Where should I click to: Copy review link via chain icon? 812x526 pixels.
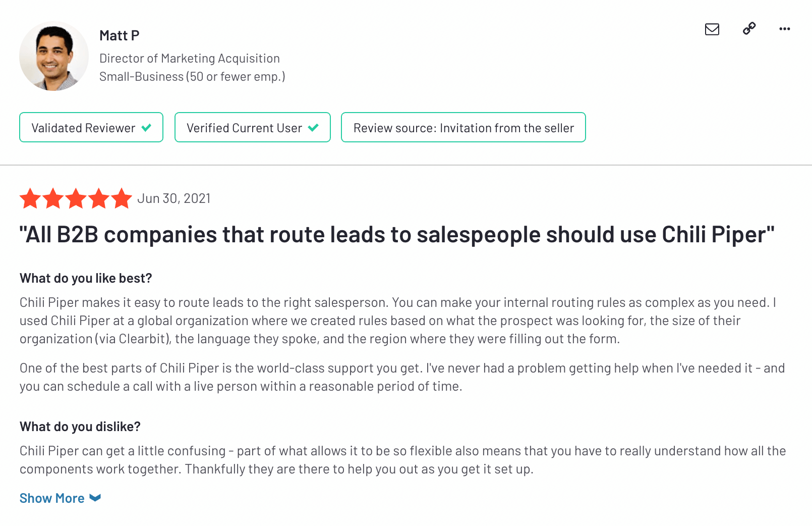pos(749,29)
